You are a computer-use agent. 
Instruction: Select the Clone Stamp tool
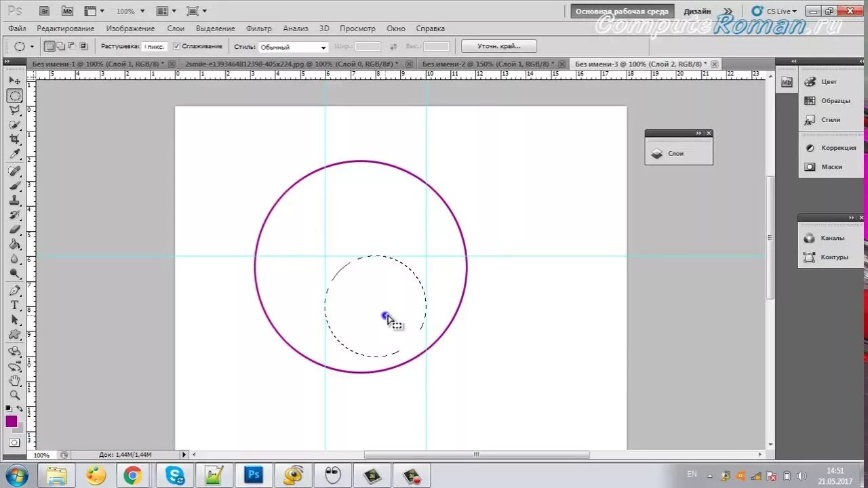coord(14,201)
